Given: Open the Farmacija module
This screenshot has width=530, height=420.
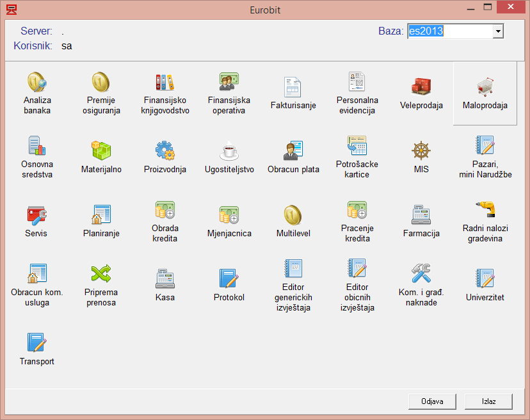Looking at the screenshot, I should coord(421,222).
